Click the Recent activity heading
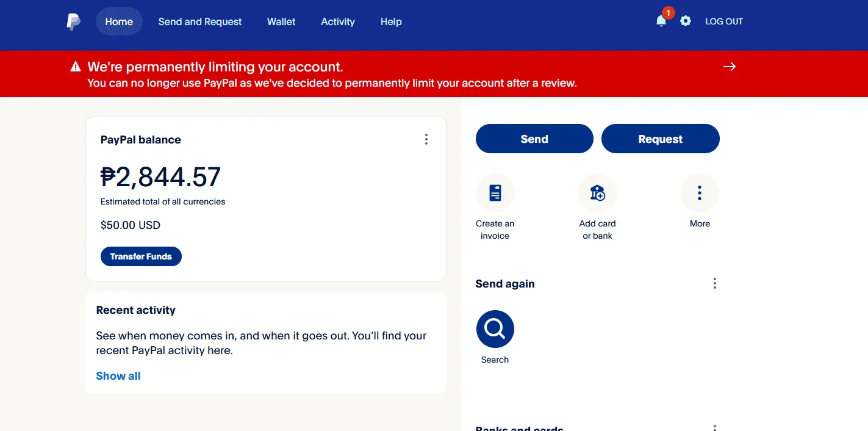The image size is (868, 431). pos(136,310)
